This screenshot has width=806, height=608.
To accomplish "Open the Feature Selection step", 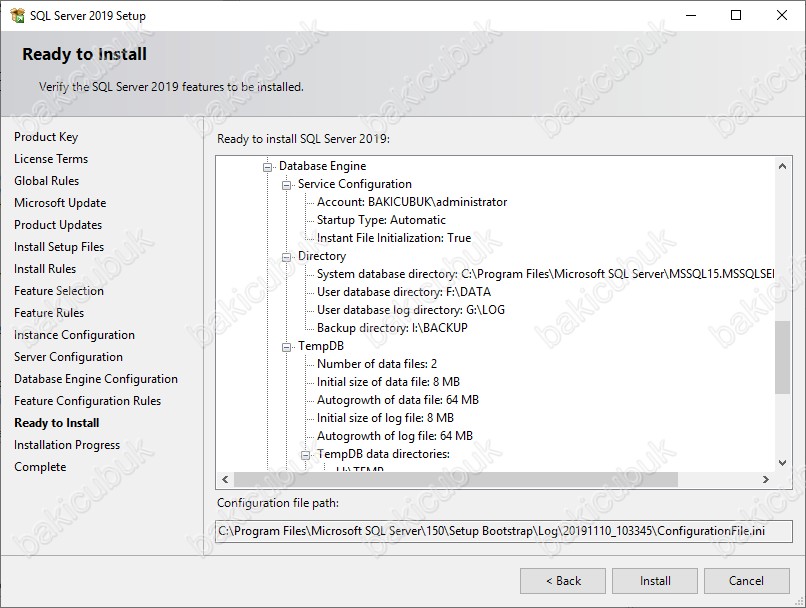I will tap(59, 291).
